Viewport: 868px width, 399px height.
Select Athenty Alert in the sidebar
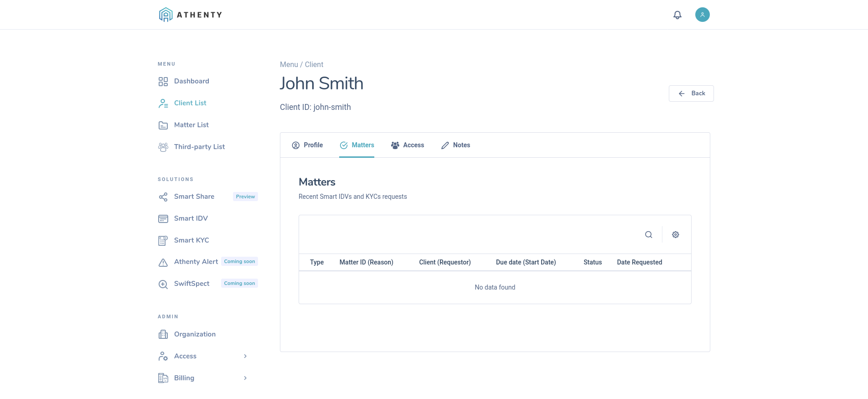tap(196, 262)
